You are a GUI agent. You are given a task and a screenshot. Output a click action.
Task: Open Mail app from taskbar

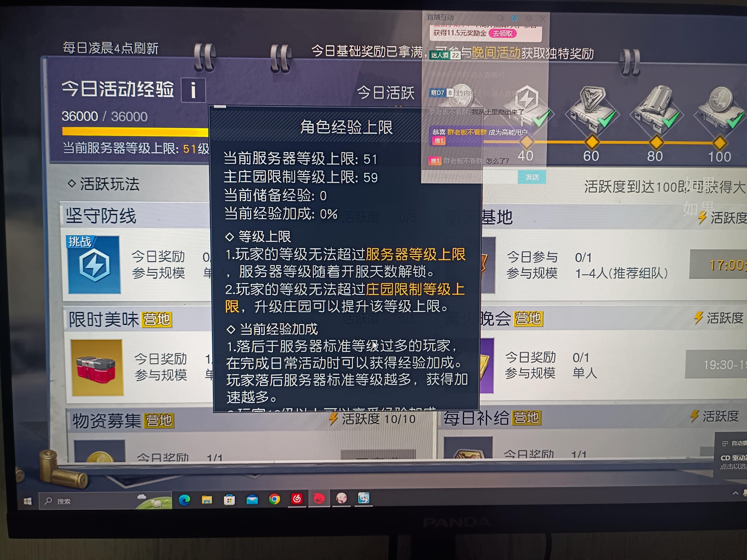[x=252, y=500]
